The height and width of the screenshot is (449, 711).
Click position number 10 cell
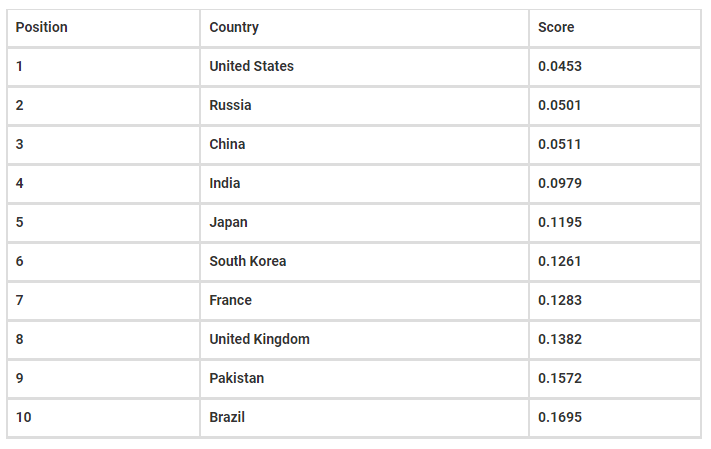[x=24, y=417]
